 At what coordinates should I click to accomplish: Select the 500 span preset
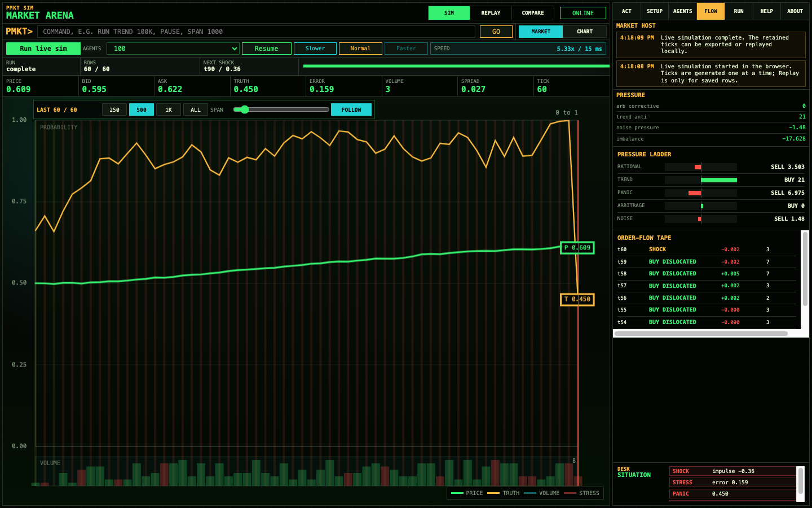click(x=142, y=110)
